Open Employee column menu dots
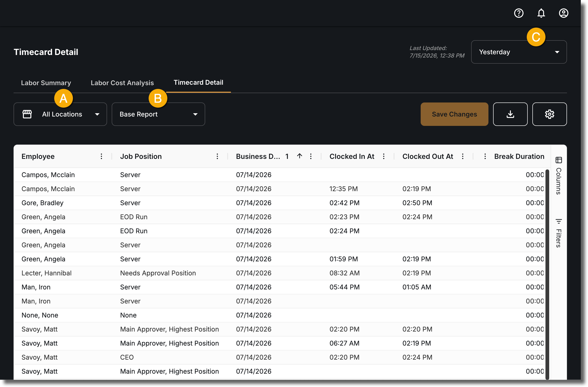Screen dimensions: 588x387 click(101, 156)
